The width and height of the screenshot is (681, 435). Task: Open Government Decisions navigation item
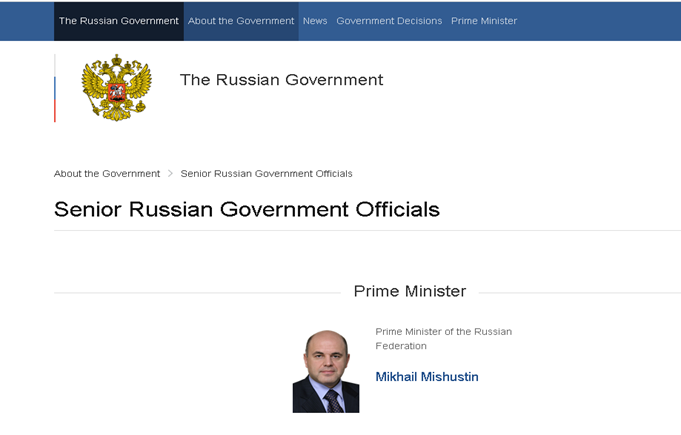389,21
